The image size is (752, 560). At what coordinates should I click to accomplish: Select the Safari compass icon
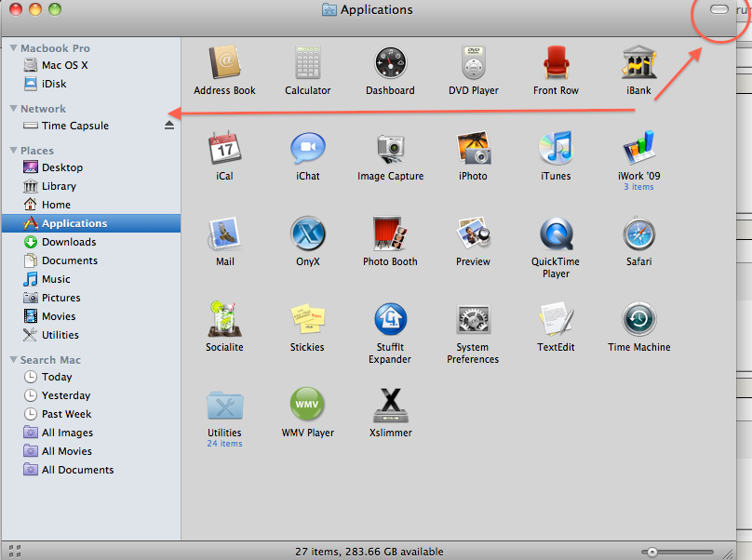(x=638, y=234)
